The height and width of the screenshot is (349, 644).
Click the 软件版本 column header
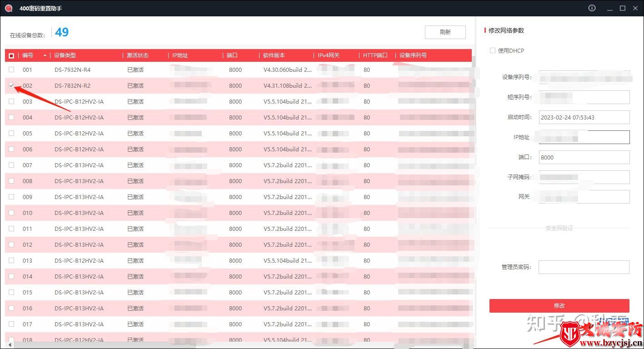click(x=274, y=55)
